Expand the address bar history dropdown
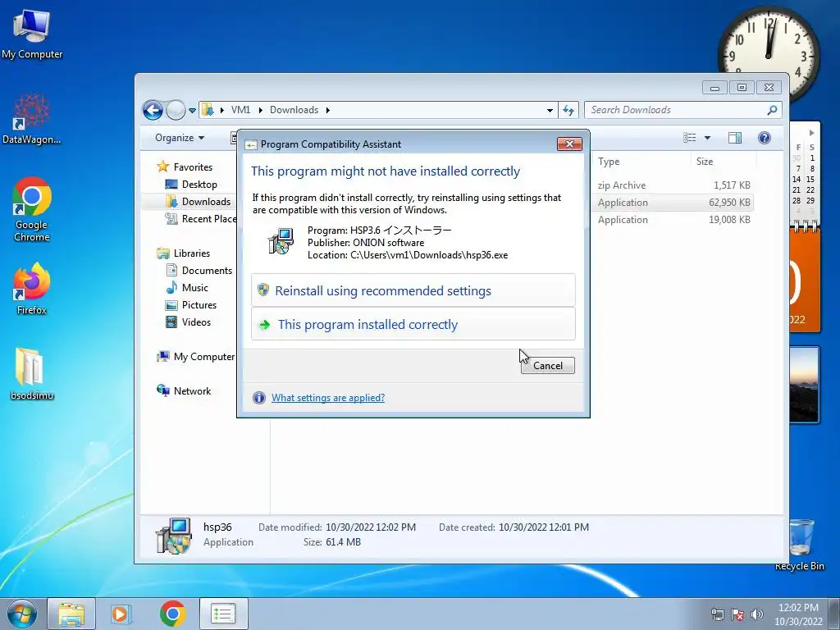Screen dimensions: 840x630 pos(550,111)
